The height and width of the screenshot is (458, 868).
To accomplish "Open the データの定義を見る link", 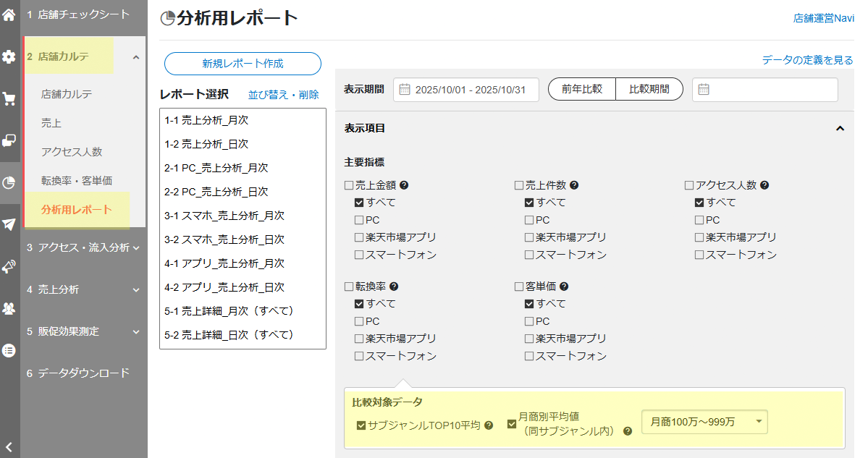I will tap(807, 60).
